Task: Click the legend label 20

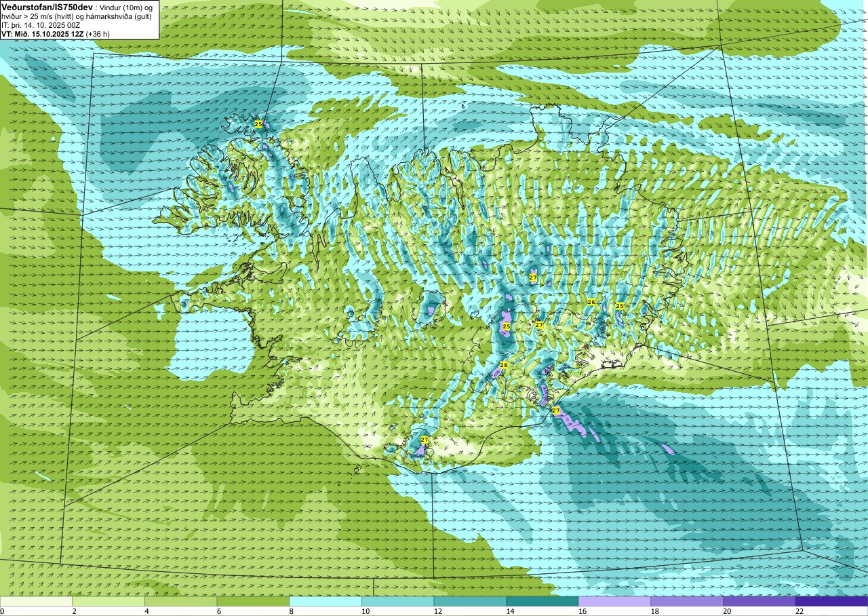Action: pyautogui.click(x=727, y=611)
